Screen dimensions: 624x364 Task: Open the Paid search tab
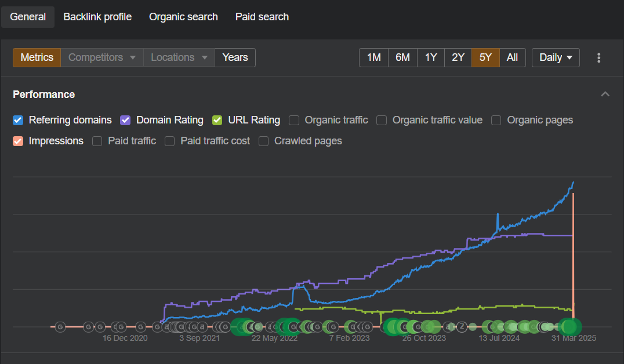point(262,17)
